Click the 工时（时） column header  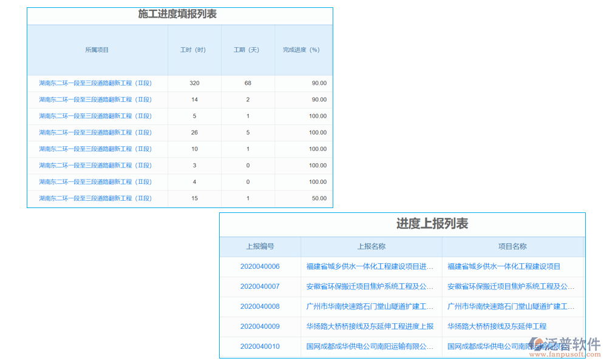(194, 50)
